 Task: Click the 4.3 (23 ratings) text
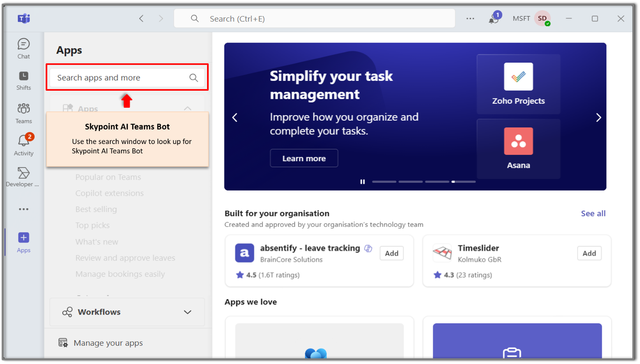coord(468,275)
